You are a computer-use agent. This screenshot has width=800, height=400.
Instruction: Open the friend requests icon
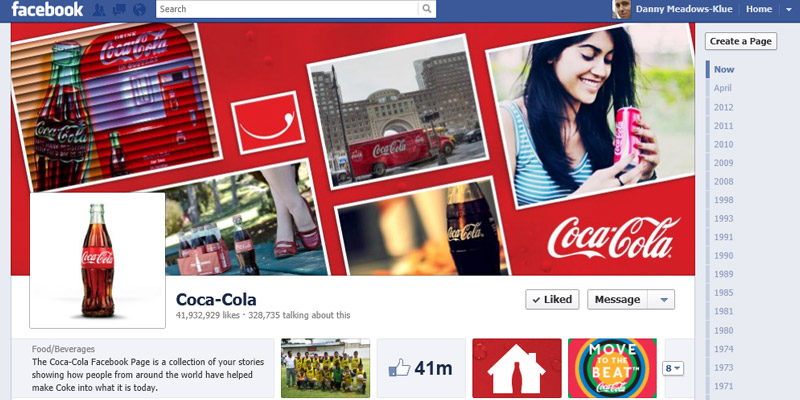coord(99,9)
